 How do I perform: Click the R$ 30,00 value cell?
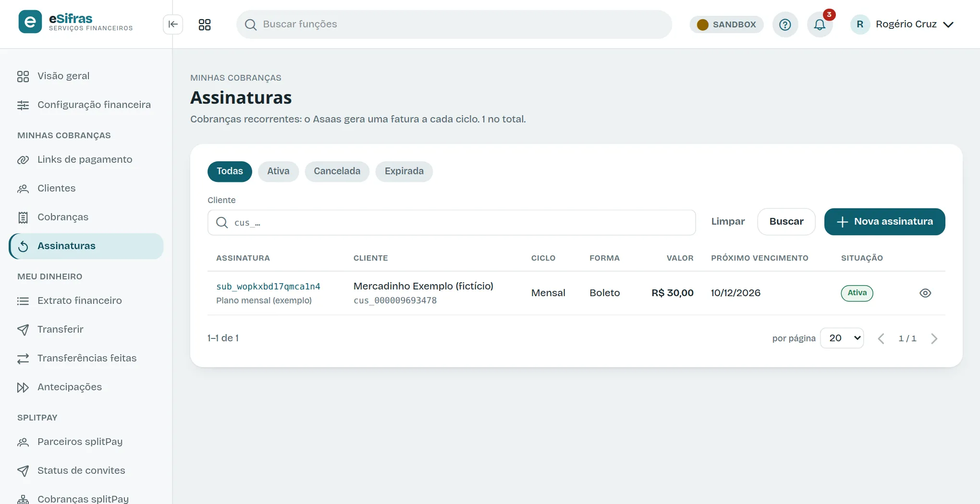point(673,293)
